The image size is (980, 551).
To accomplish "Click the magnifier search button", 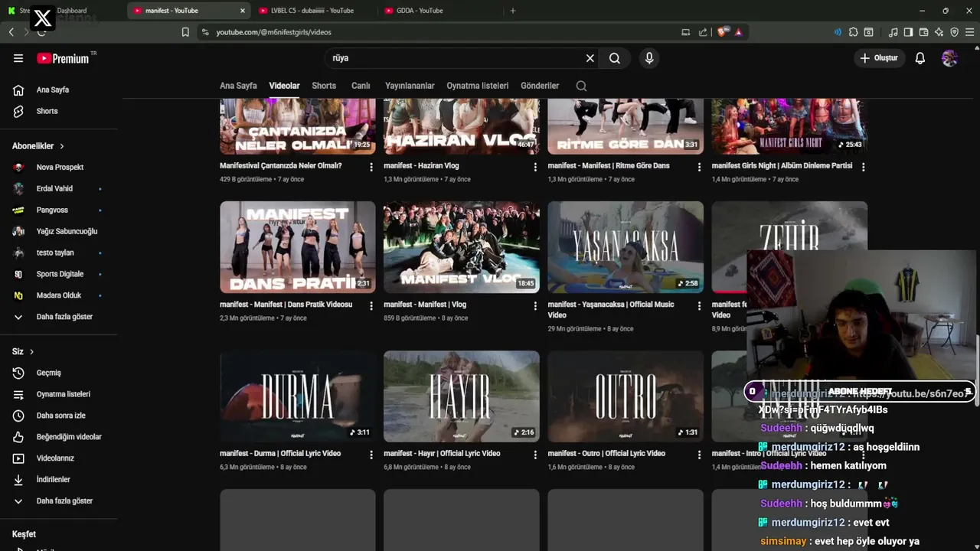I will point(615,58).
